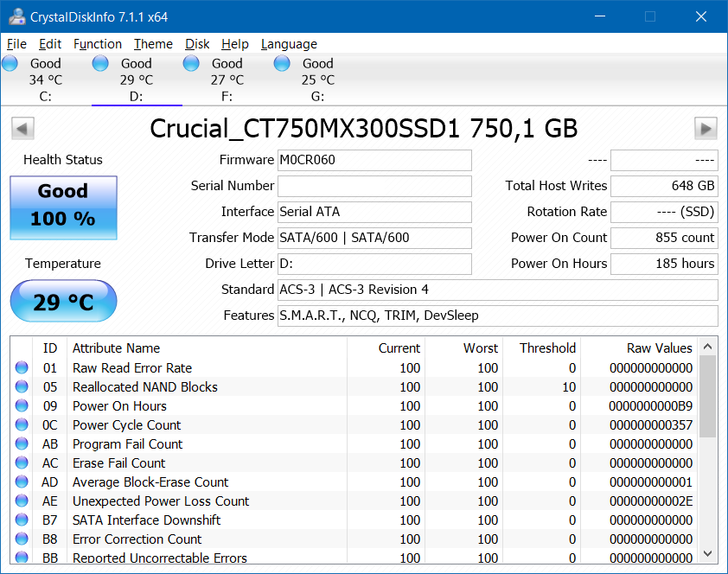Click the Interface field Serial ATA

pyautogui.click(x=374, y=212)
